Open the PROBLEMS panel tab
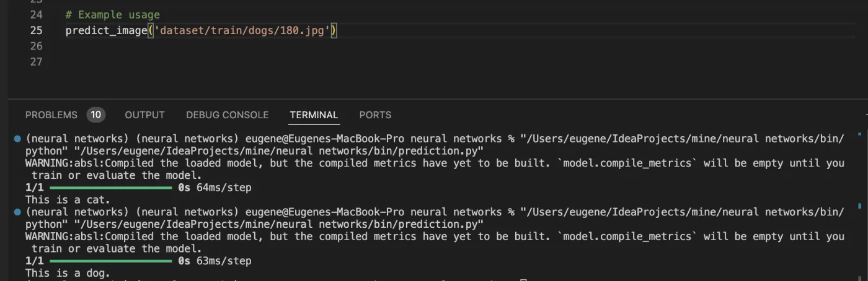Viewport: 868px width, 281px height. coord(51,115)
